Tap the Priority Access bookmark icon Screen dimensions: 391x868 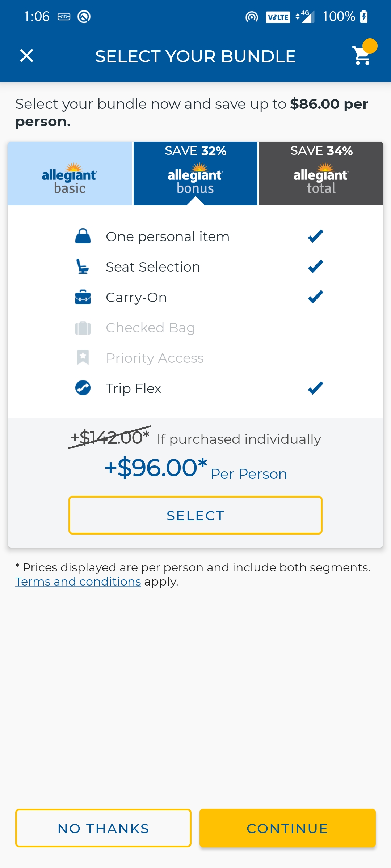coord(83,358)
